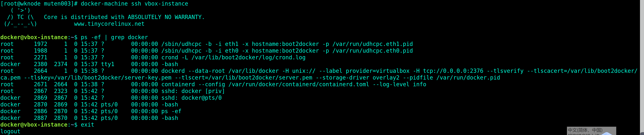Click PID 2664 of the dockerd row
Screen dimensions: 644x135
(40, 71)
